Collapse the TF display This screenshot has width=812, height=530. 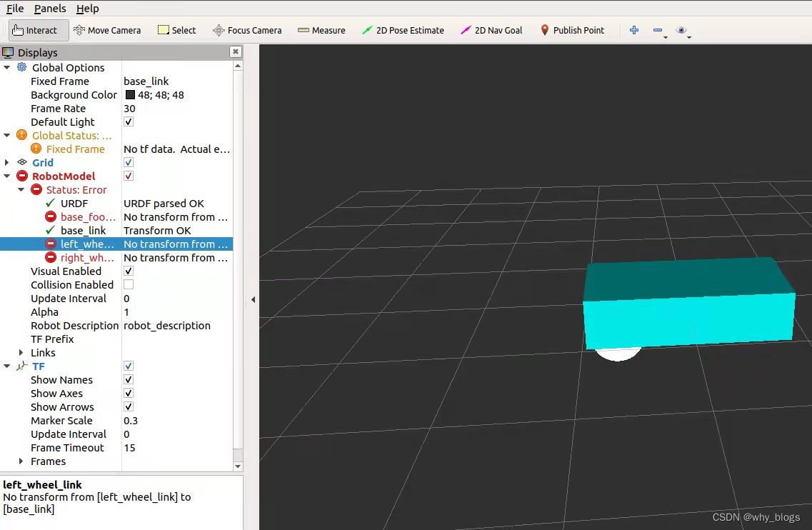[x=6, y=366]
